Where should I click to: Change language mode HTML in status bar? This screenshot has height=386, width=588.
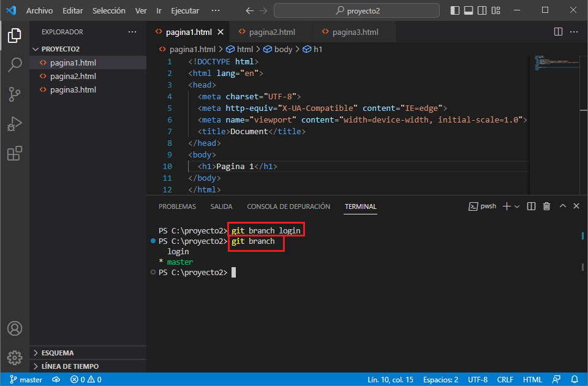pyautogui.click(x=532, y=380)
